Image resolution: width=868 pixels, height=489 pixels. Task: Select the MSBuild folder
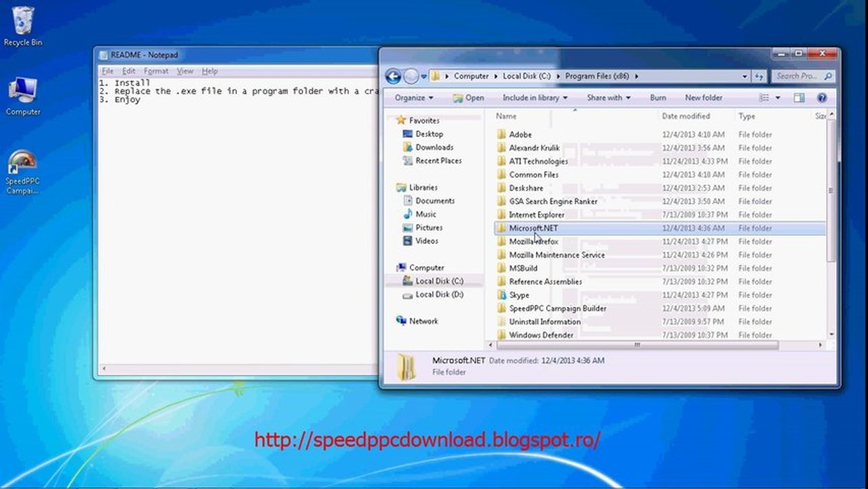click(523, 268)
